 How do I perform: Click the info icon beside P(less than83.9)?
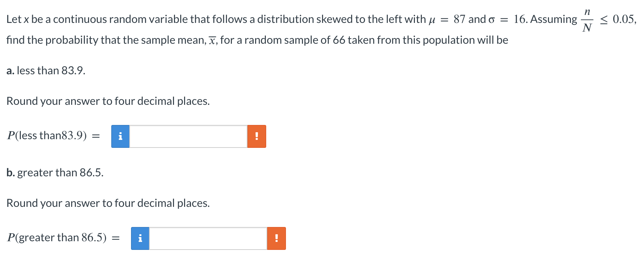point(120,136)
